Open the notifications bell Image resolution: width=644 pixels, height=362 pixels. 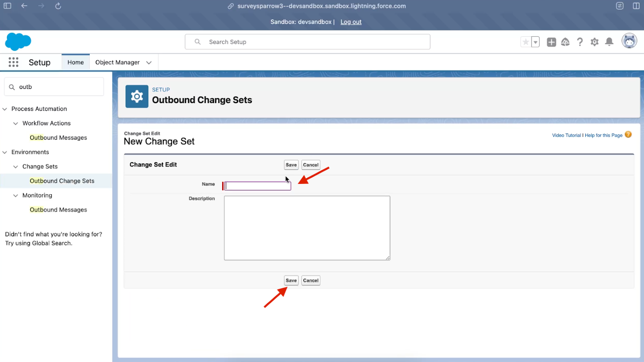pos(609,42)
